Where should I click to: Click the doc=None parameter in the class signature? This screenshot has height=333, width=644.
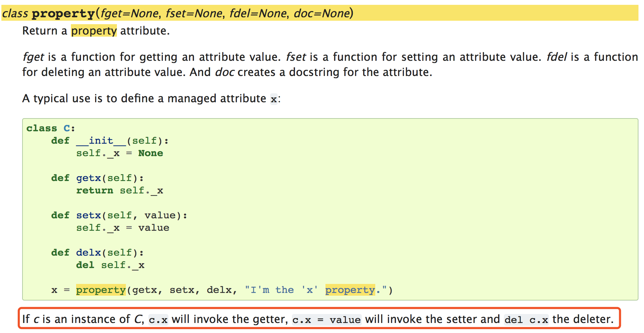[x=322, y=13]
